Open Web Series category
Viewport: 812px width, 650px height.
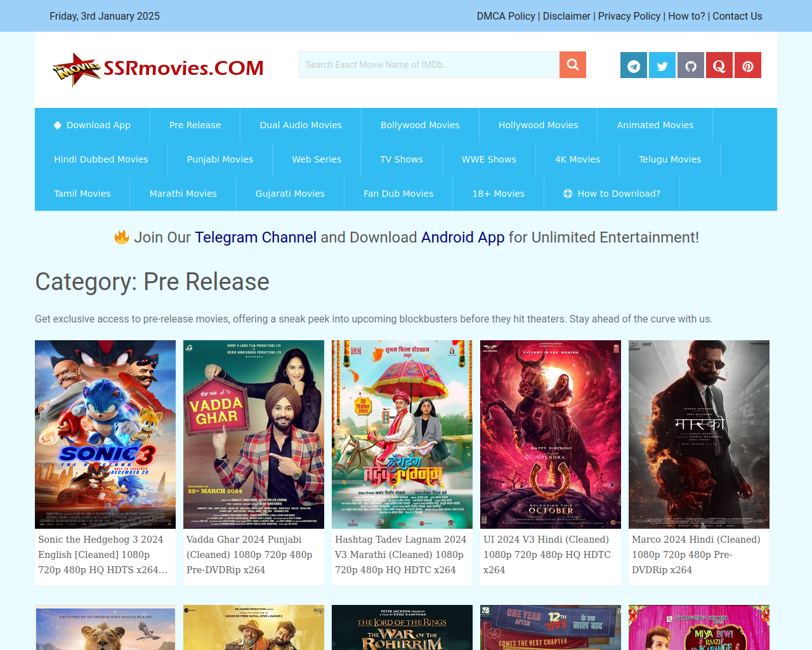[317, 159]
